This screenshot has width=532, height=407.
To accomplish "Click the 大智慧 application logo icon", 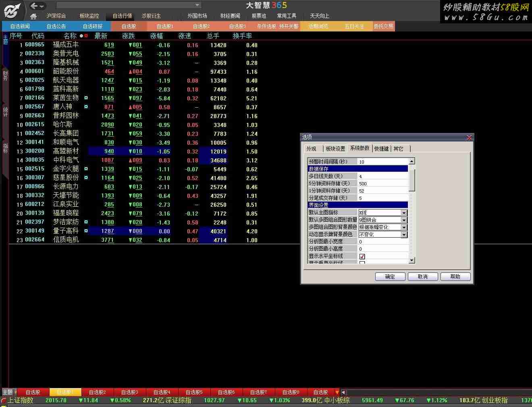I will [x=12, y=10].
